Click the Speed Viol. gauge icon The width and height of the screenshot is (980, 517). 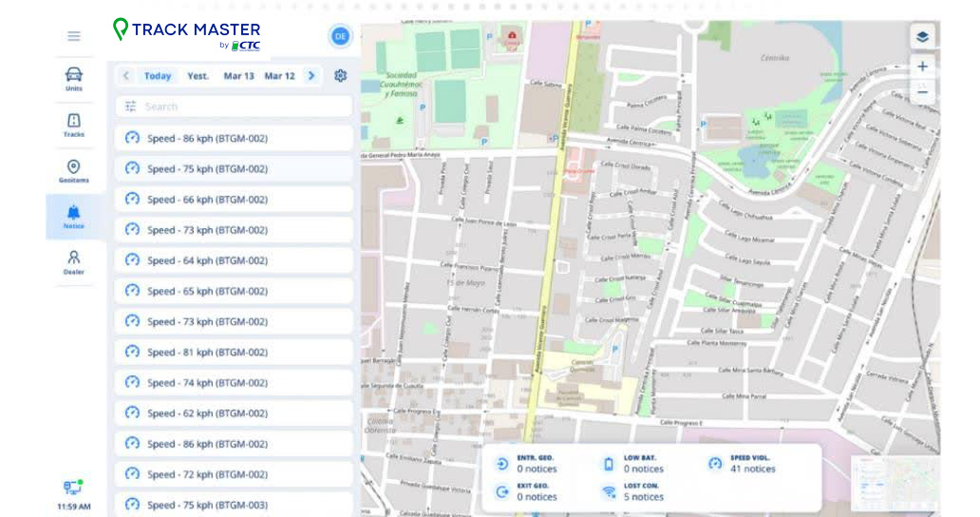click(x=715, y=464)
